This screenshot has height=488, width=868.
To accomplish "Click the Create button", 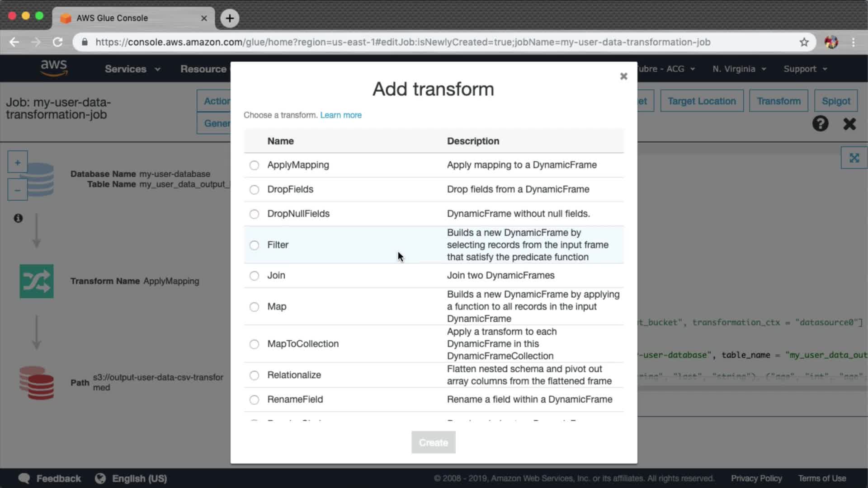I will (433, 443).
